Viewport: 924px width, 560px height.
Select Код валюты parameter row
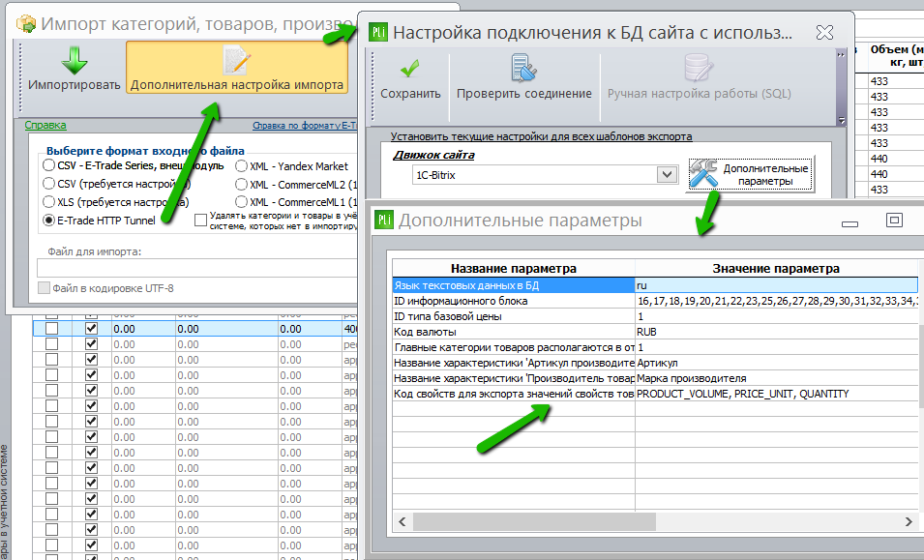[514, 332]
